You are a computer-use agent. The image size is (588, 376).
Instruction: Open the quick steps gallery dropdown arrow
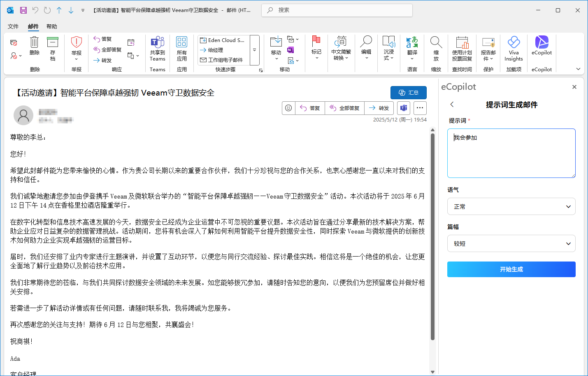(254, 50)
